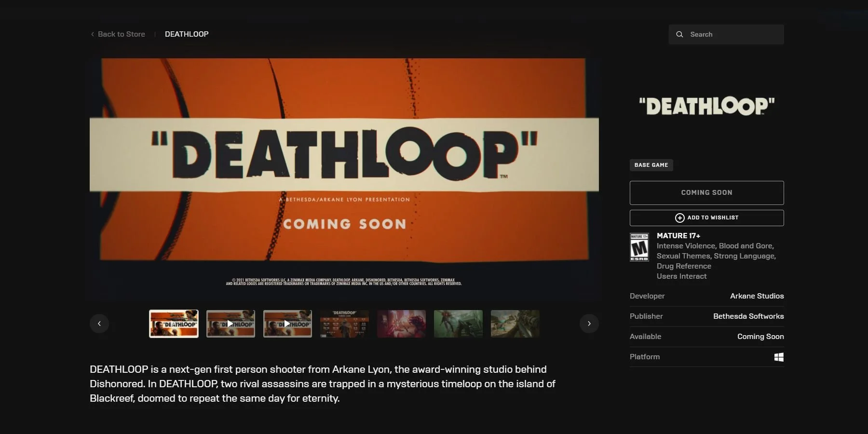This screenshot has width=868, height=434.
Task: Show next media with right arrow
Action: pyautogui.click(x=589, y=324)
